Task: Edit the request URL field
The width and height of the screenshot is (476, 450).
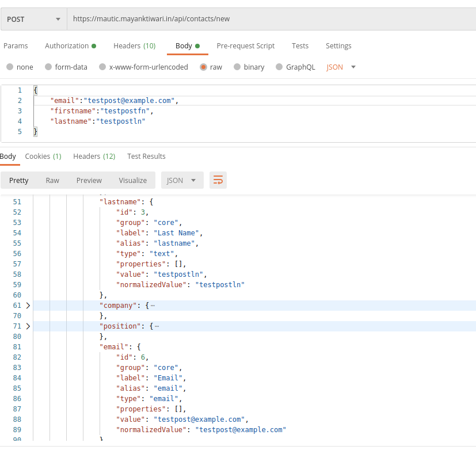Action: pyautogui.click(x=272, y=19)
